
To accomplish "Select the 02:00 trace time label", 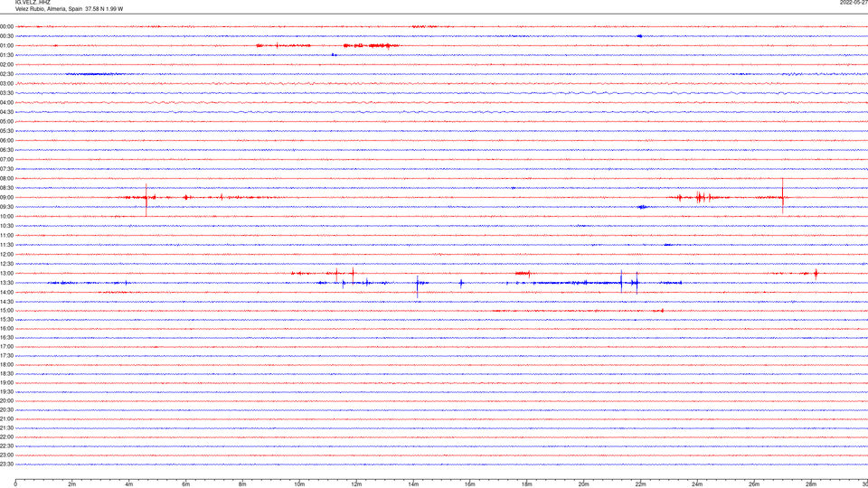I will (x=6, y=65).
